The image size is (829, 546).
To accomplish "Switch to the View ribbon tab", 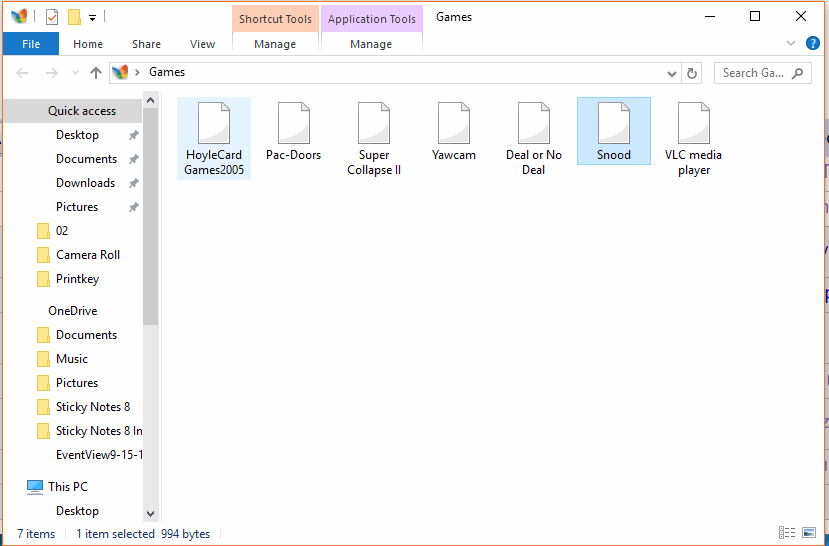I will click(202, 44).
